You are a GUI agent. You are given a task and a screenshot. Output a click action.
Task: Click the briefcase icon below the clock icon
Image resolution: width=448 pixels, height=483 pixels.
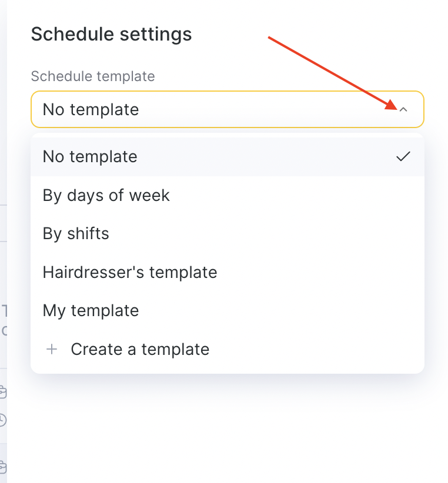coord(2,468)
